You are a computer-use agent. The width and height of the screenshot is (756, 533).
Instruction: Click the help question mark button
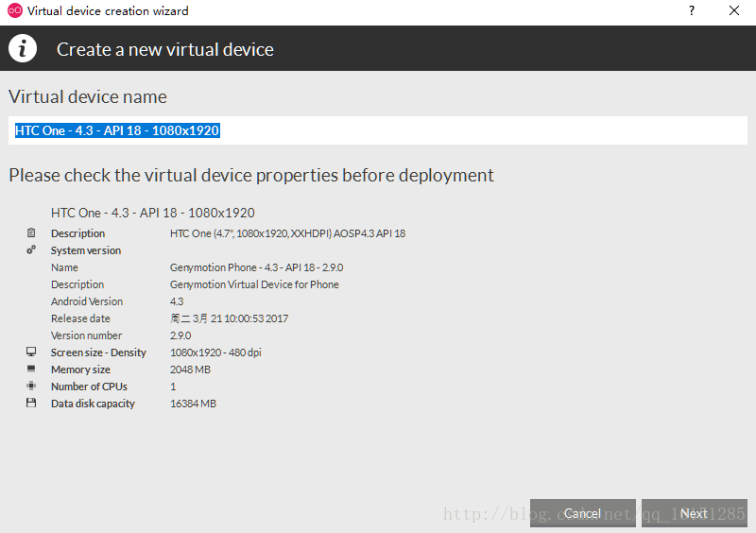(x=692, y=10)
